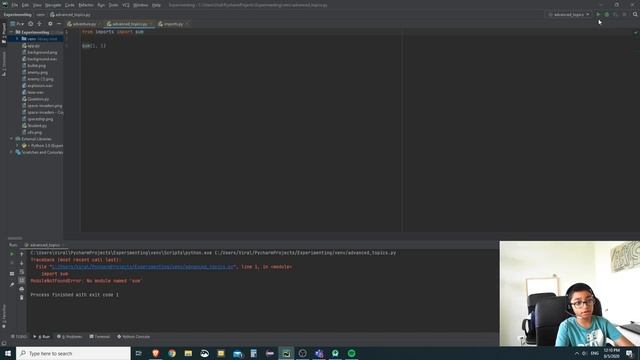Viewport: 640px width, 360px height.
Task: Toggle the Project side tool window stripe
Action: [x=4, y=33]
